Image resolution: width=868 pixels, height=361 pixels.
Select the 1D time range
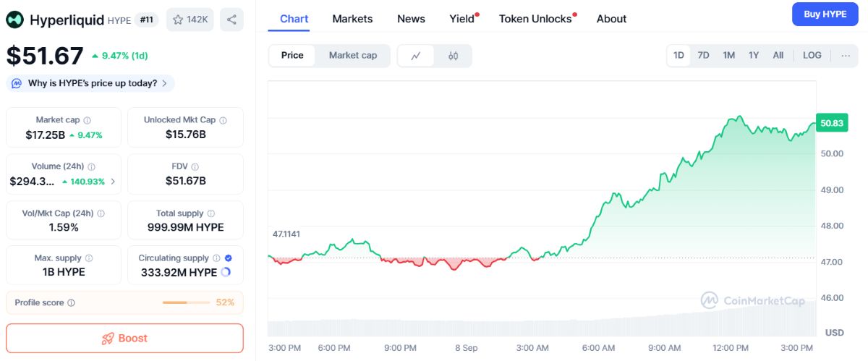click(679, 56)
